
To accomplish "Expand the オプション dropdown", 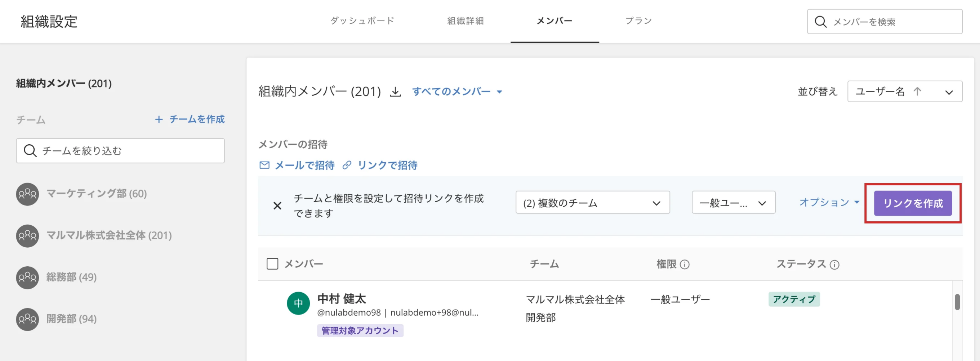I will point(829,202).
